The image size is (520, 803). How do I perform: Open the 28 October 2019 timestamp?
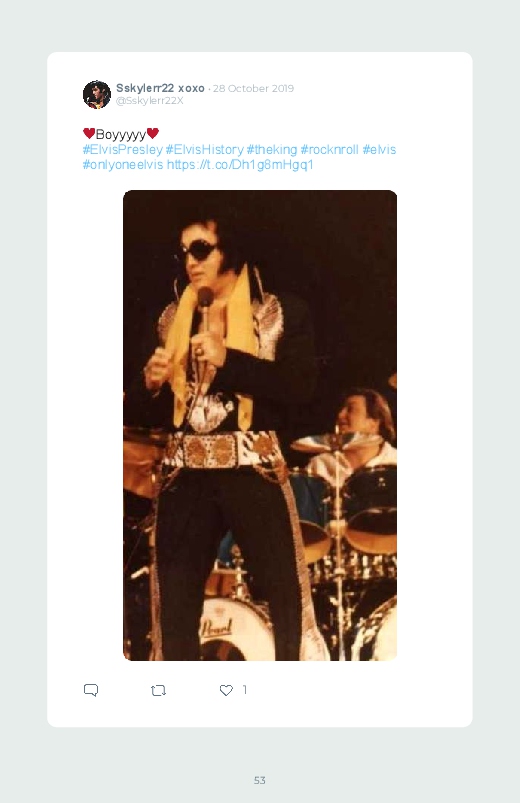pos(254,88)
